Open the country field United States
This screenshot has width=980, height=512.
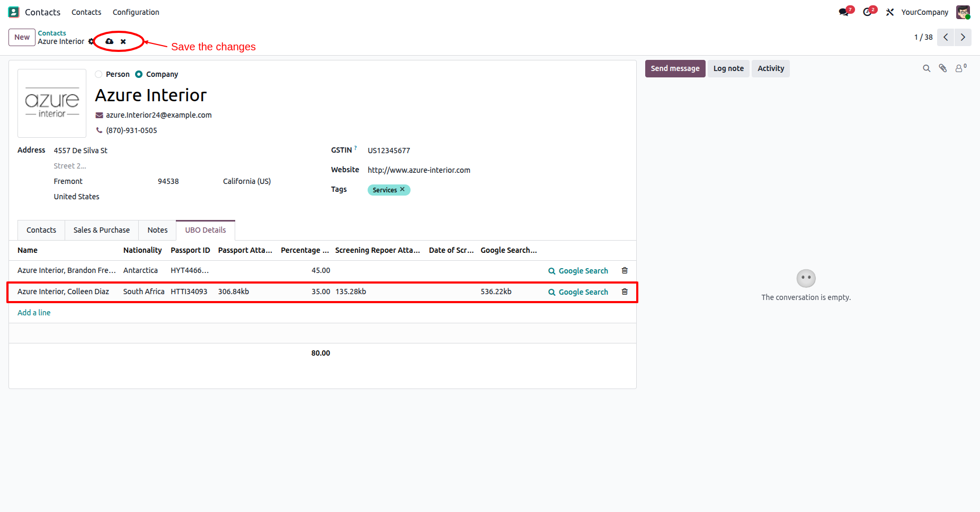[x=76, y=197]
